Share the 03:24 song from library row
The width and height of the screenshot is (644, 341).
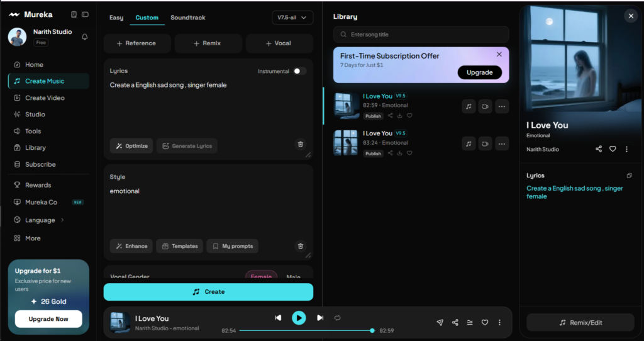(390, 154)
